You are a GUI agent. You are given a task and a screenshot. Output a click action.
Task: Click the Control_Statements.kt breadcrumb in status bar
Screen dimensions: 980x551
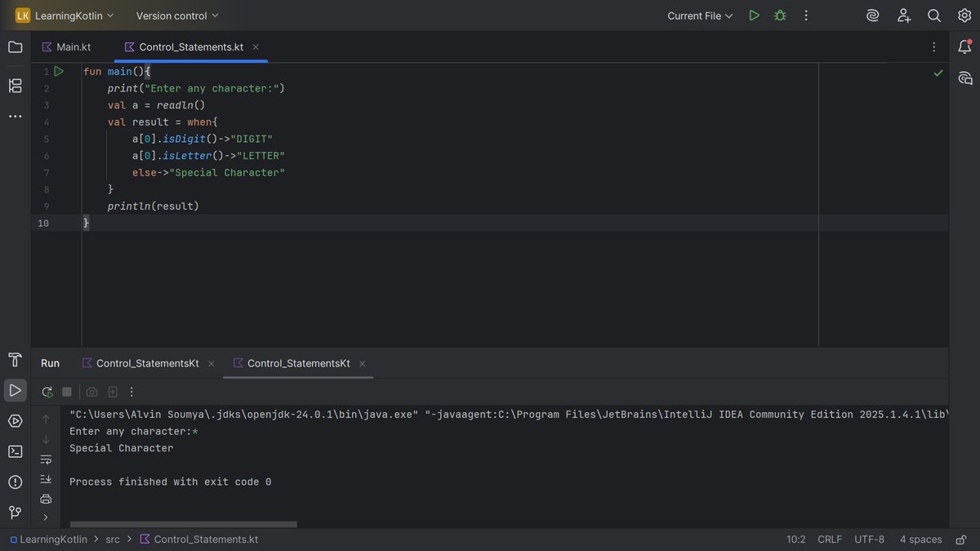(x=199, y=540)
